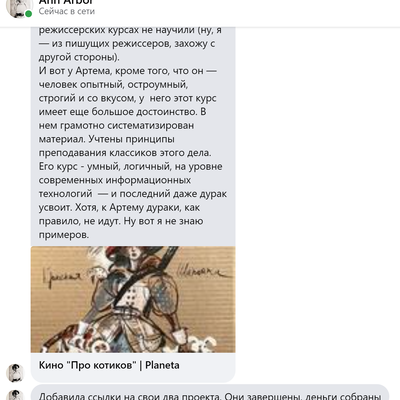
Task: Click the green online status dot
Action: point(29,14)
